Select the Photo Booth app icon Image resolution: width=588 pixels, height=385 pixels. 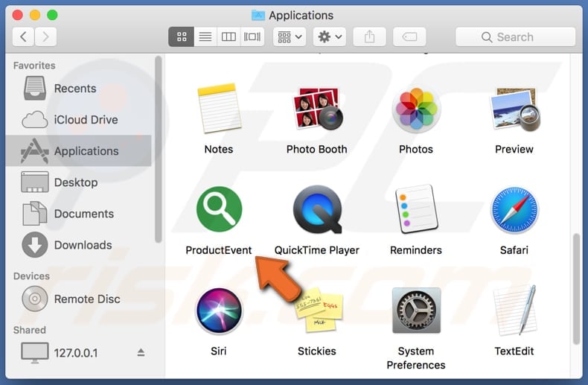317,109
